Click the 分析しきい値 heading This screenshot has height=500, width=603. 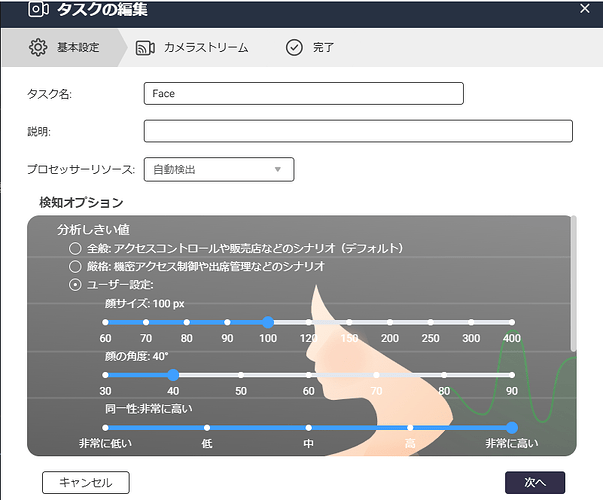(x=93, y=230)
